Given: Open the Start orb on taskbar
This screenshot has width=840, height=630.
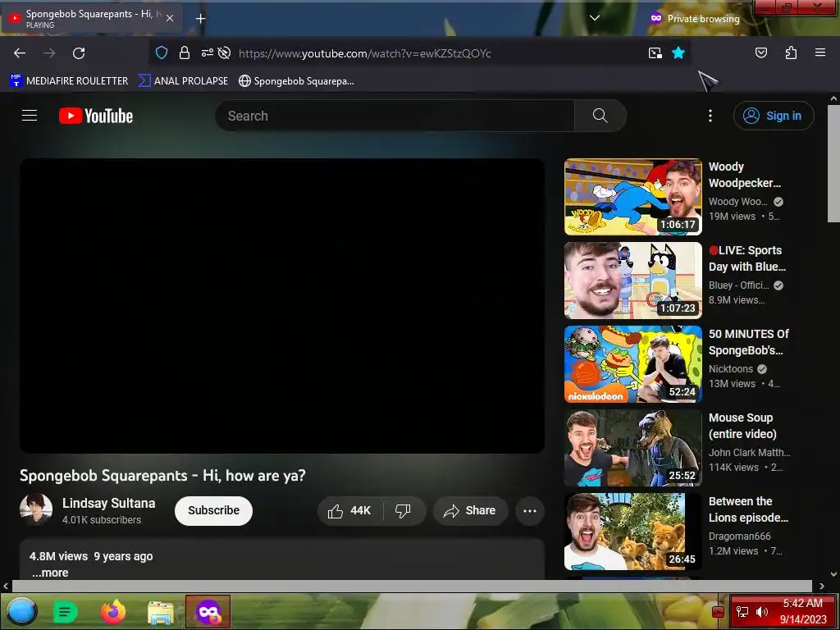Looking at the screenshot, I should (x=21, y=611).
